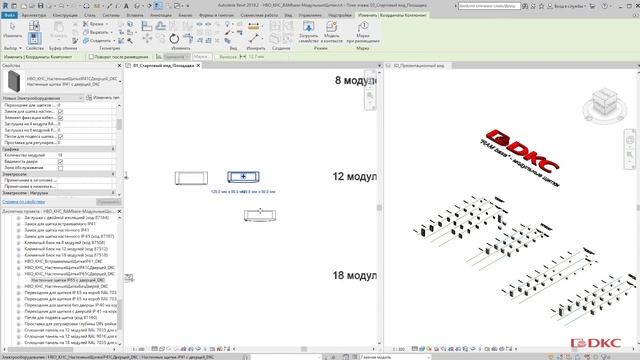This screenshot has height=360, width=640.
Task: Collapse НВО_КНС_НастенныйЩитокIP65СДверцей_DKC node
Action: (18, 274)
